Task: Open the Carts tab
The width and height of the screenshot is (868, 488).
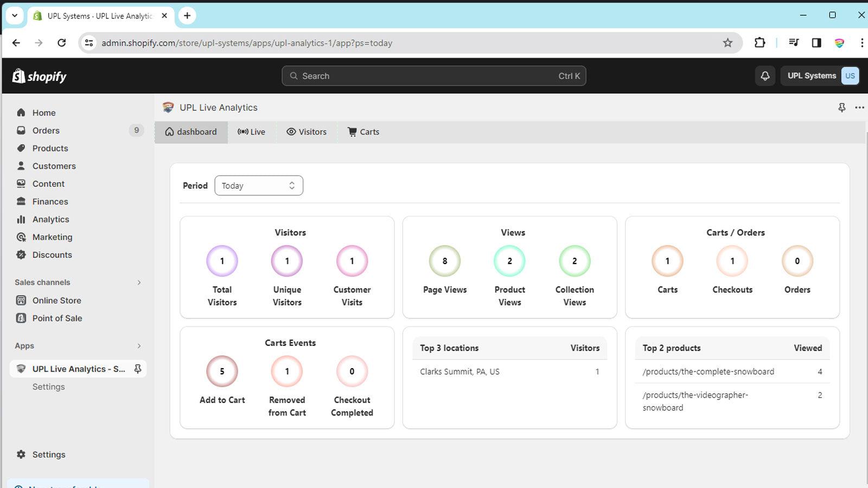Action: (x=363, y=132)
